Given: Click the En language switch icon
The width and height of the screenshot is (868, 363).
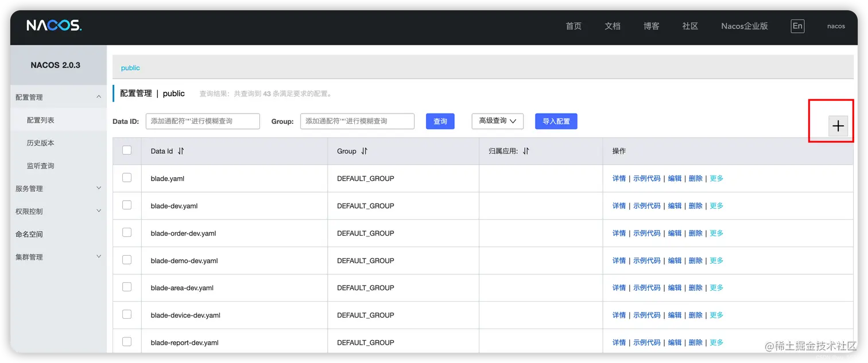Looking at the screenshot, I should (797, 25).
